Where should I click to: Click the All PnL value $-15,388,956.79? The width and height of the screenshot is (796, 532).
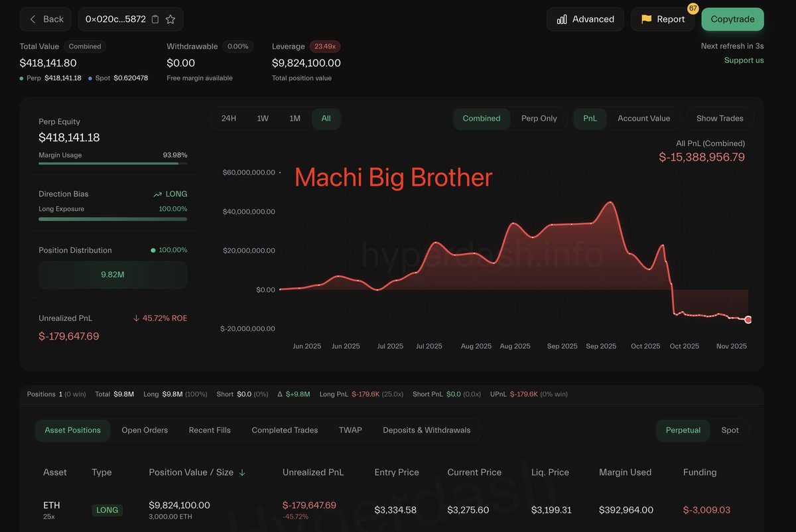(702, 157)
